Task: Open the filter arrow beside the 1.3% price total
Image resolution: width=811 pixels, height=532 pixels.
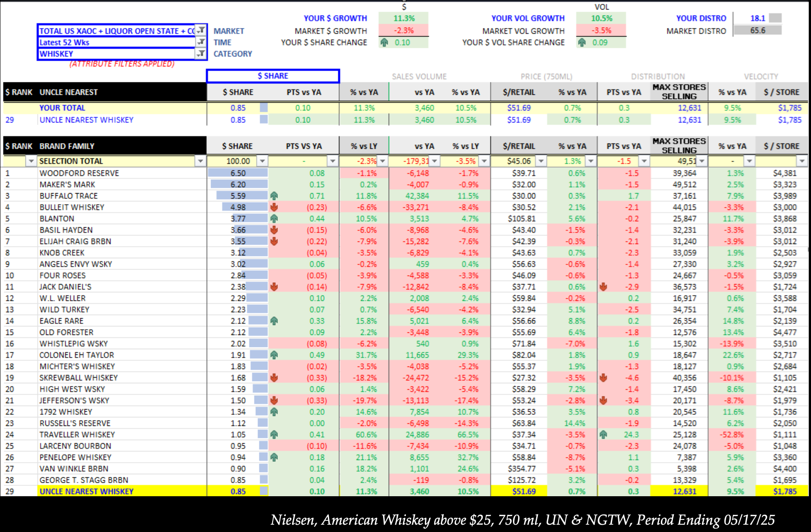Action: tap(591, 161)
